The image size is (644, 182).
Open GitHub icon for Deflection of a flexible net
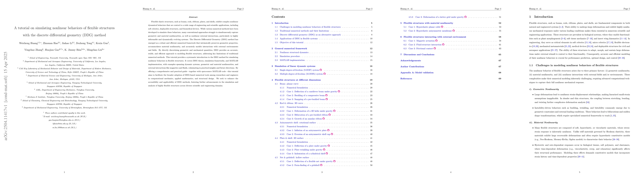click(x=334, y=161)
